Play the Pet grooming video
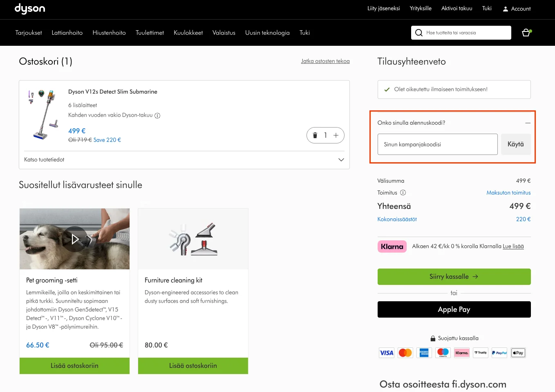 pos(75,239)
